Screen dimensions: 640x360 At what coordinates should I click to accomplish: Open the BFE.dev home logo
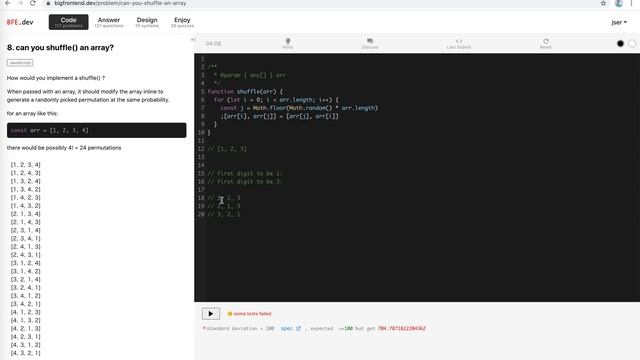pos(20,22)
